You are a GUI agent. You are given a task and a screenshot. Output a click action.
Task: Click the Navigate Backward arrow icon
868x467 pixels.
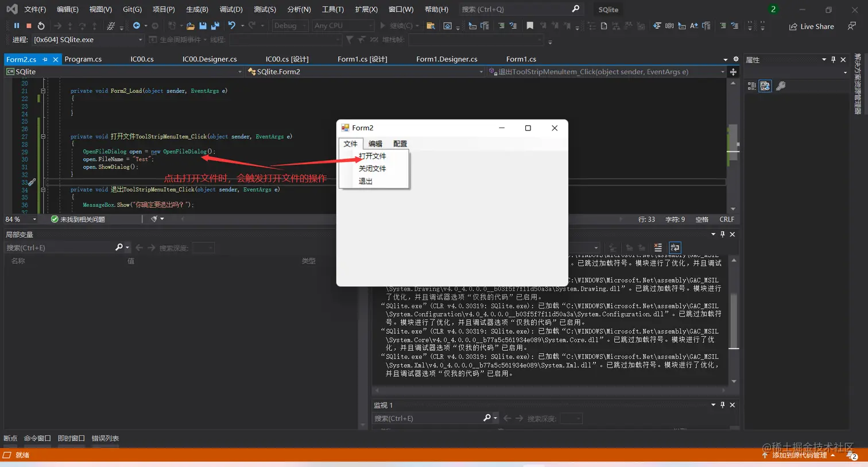pos(137,26)
